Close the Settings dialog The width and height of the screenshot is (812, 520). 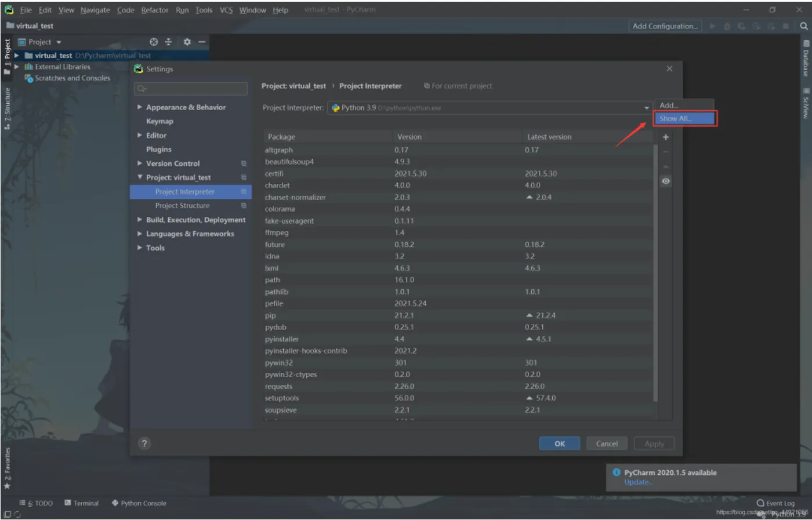click(x=669, y=68)
